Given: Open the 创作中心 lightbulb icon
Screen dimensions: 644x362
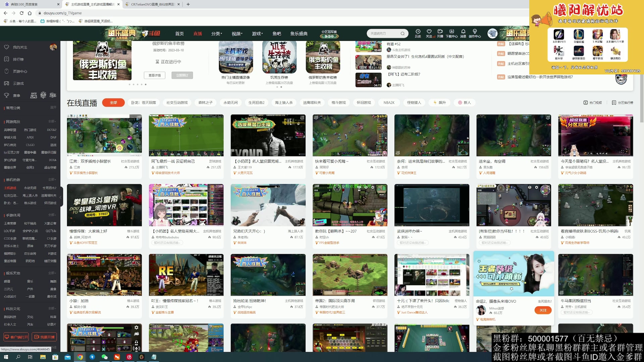Looking at the screenshot, I should point(475,31).
